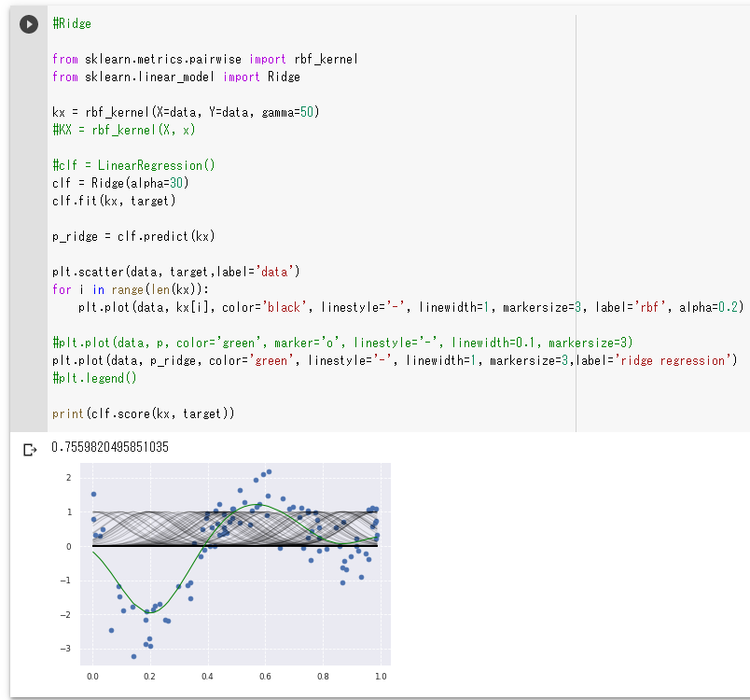
Task: Click the Ridge(alpha=30) assignment line
Action: click(x=120, y=183)
